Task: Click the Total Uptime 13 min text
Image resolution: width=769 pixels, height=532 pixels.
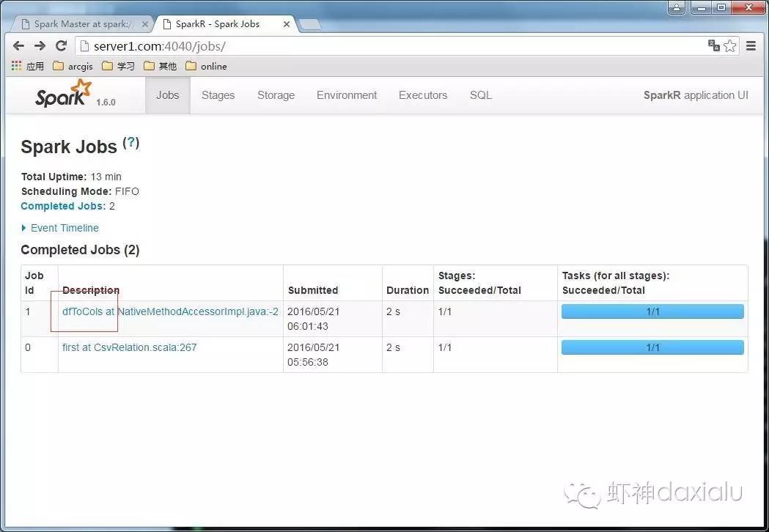Action: pos(71,177)
